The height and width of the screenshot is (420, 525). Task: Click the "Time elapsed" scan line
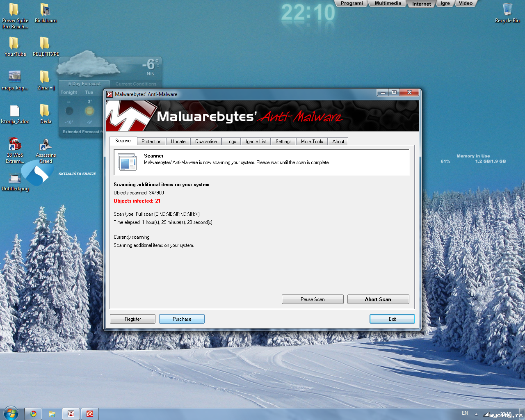click(x=163, y=222)
